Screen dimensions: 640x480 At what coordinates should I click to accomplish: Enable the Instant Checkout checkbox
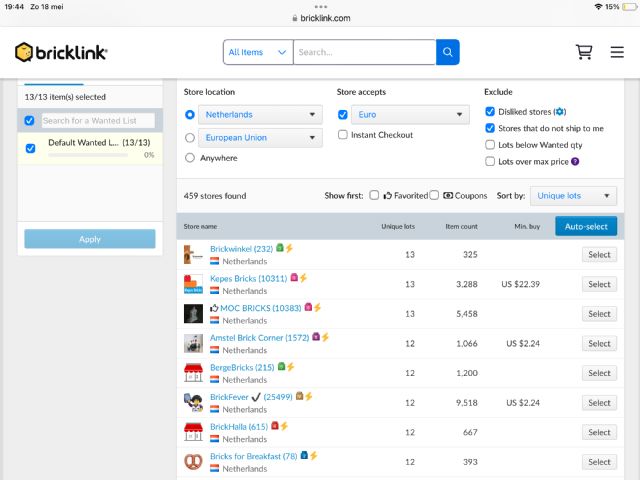tap(343, 135)
